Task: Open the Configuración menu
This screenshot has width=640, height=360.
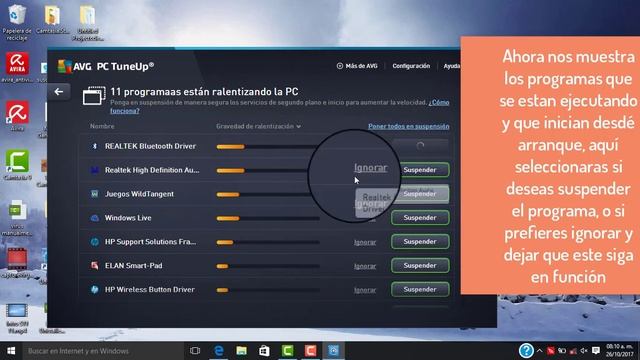Action: tap(411, 66)
